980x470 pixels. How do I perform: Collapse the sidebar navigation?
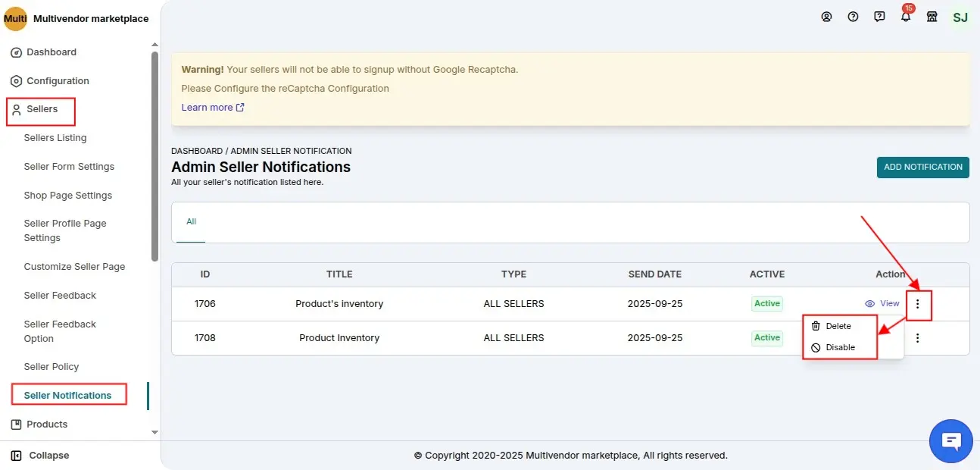coord(42,455)
